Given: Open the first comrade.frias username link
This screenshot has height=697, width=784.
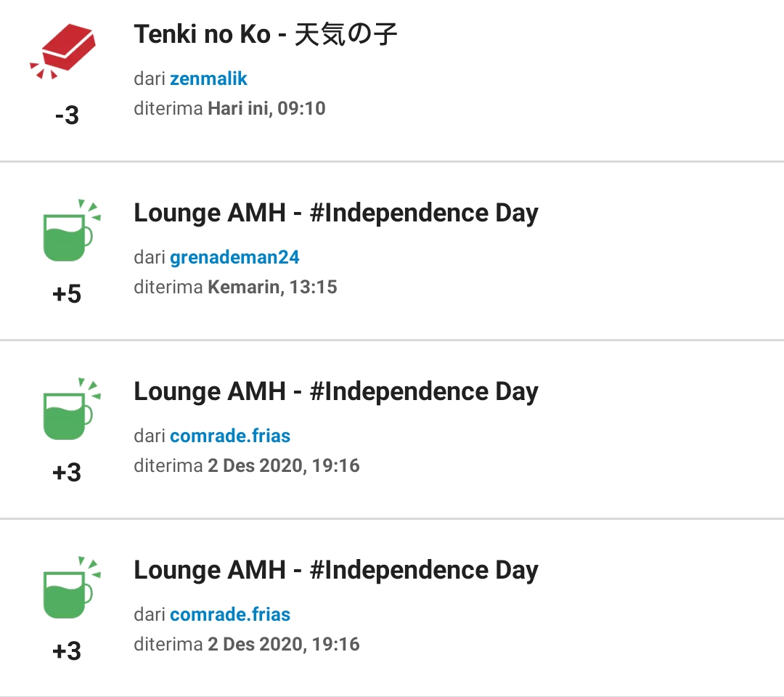Looking at the screenshot, I should 230,436.
